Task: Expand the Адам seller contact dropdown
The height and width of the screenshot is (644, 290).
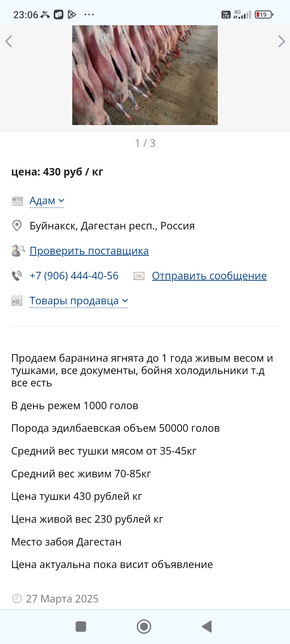Action: click(x=47, y=201)
